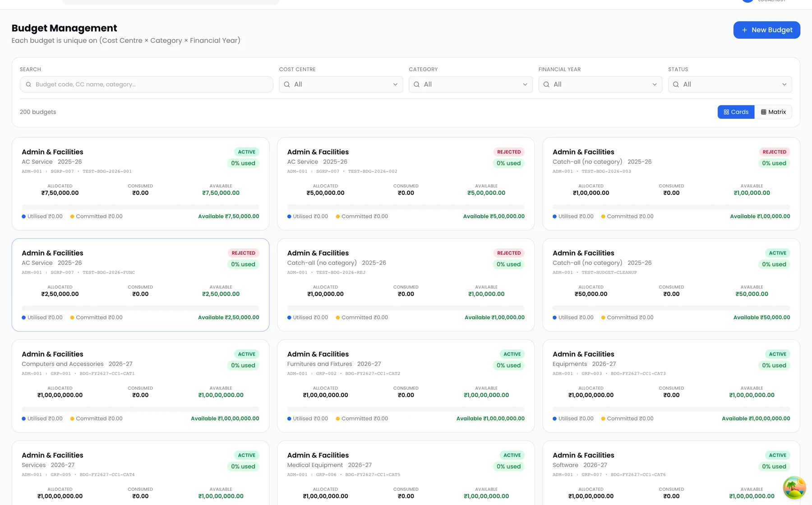Image resolution: width=812 pixels, height=505 pixels.
Task: Open the TEST-BUDGET-CLEANUP budget card
Action: (671, 285)
